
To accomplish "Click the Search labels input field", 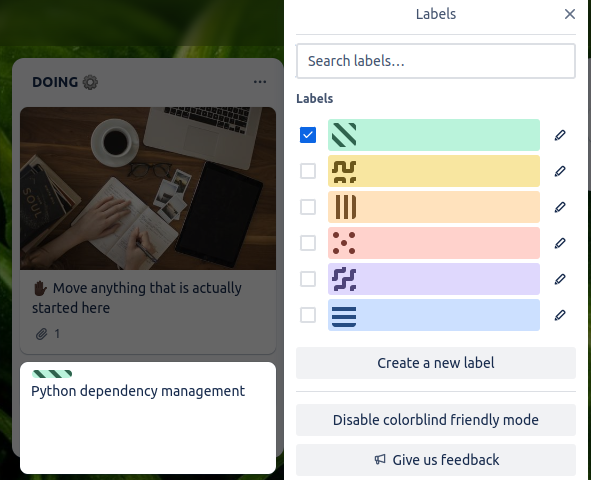I will tap(436, 61).
